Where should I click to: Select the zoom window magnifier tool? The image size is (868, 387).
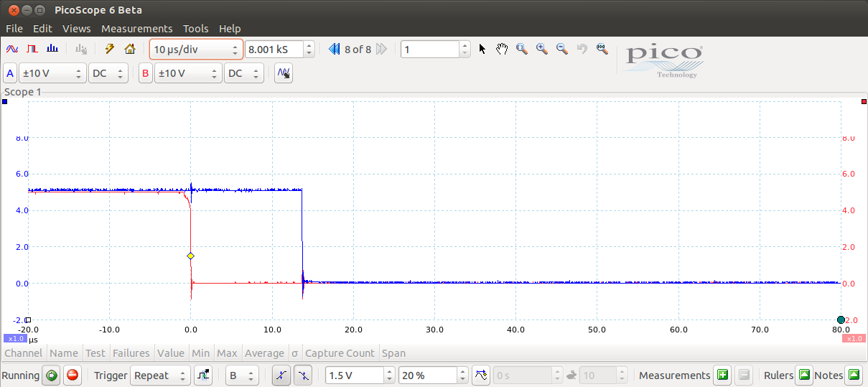pyautogui.click(x=522, y=50)
